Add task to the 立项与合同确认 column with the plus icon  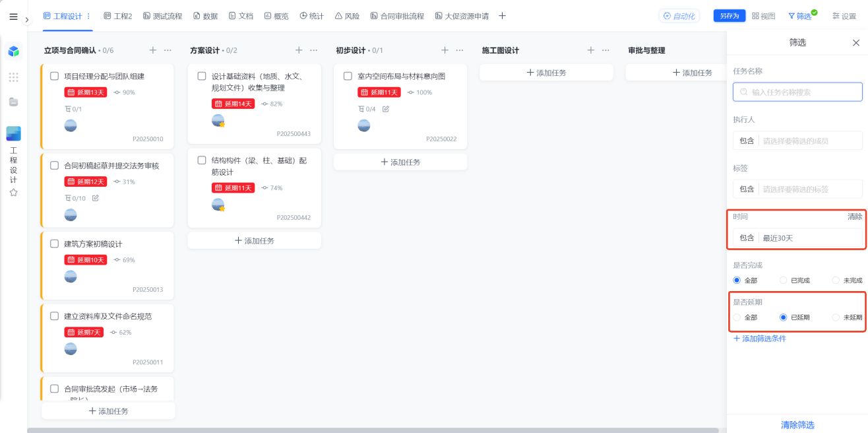(153, 50)
